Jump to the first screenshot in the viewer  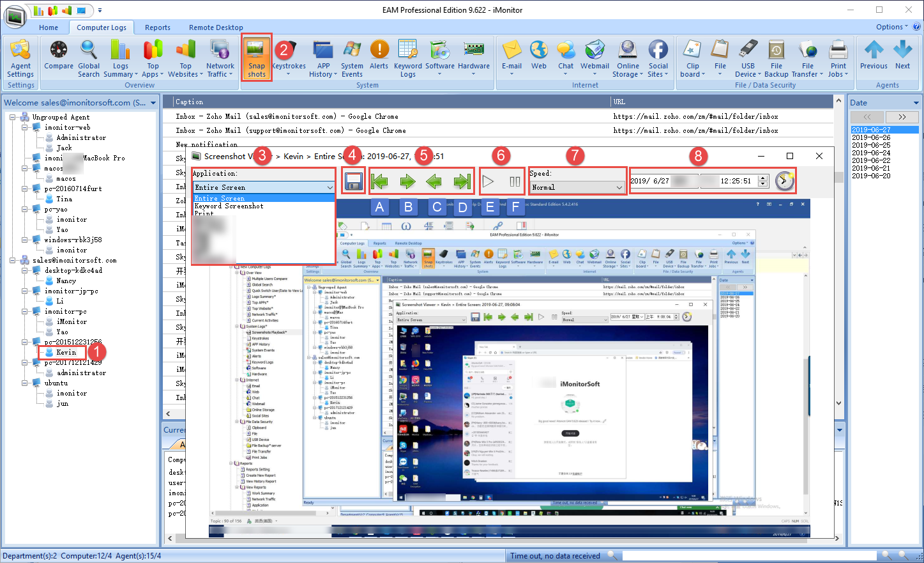pos(380,181)
